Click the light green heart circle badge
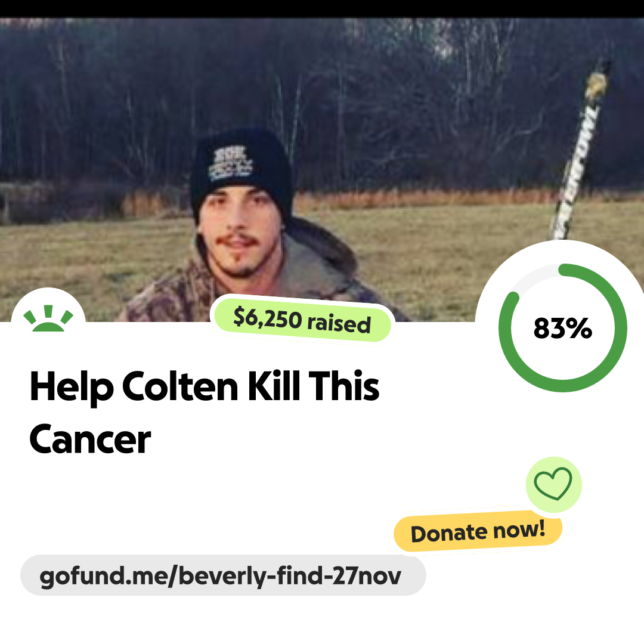The image size is (644, 644). 553,484
